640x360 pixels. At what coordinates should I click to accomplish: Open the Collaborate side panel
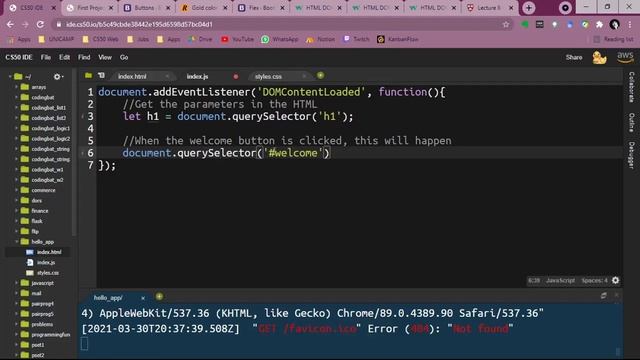[631, 87]
